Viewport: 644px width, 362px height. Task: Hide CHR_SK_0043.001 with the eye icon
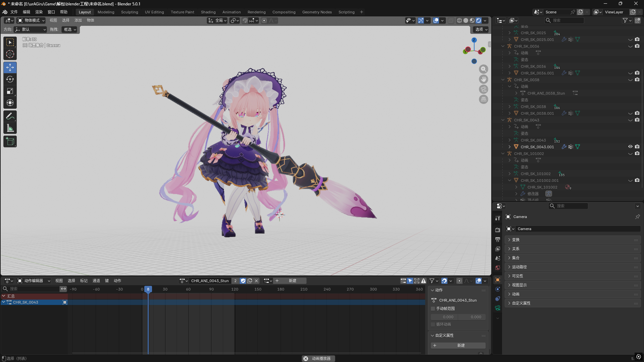point(630,147)
